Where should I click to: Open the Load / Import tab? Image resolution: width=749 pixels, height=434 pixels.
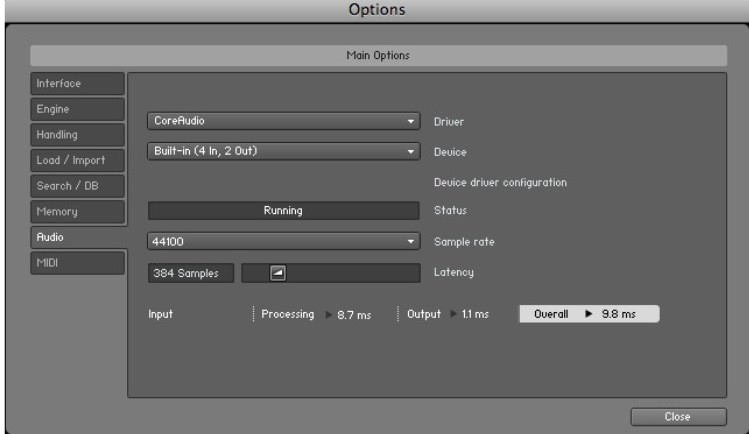point(78,160)
